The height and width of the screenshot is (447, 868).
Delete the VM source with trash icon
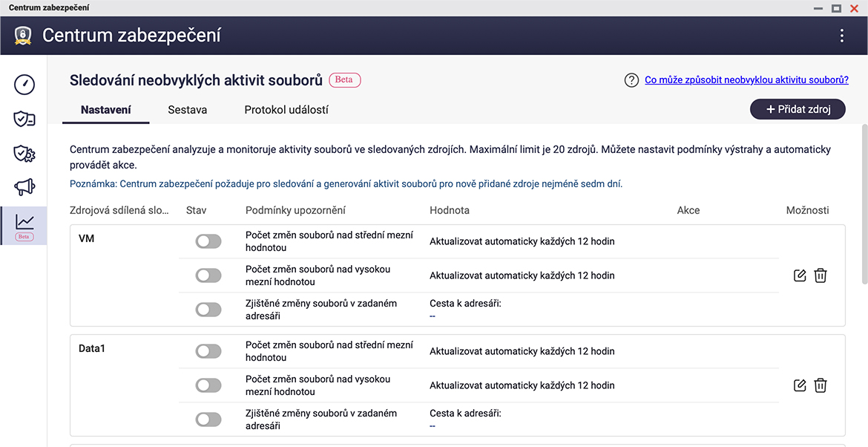[x=821, y=275]
